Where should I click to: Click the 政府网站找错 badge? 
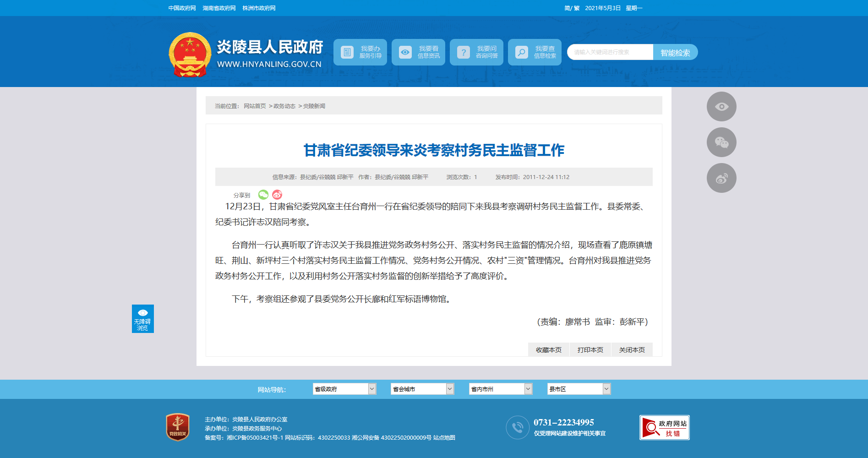pos(664,428)
